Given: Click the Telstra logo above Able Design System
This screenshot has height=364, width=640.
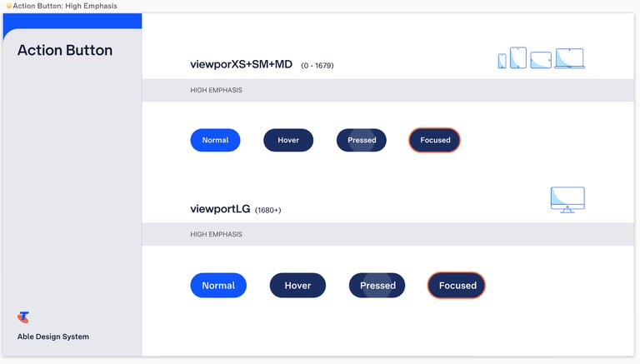Looking at the screenshot, I should click(x=23, y=317).
